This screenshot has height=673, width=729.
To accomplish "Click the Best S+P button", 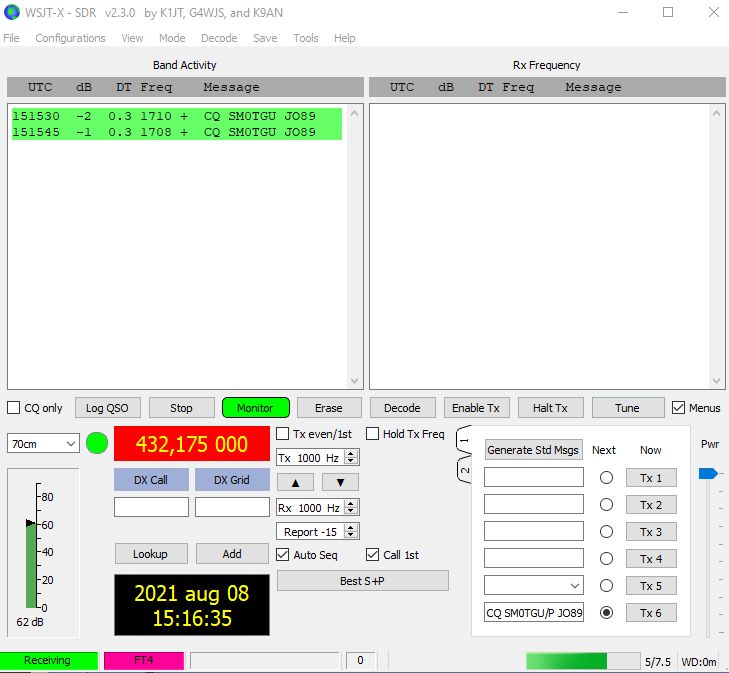I will tap(363, 581).
